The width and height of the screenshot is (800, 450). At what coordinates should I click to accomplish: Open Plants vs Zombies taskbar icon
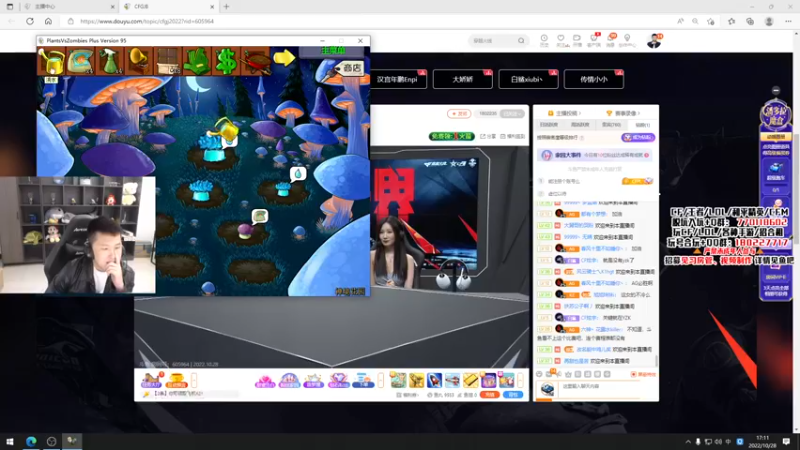(x=71, y=441)
